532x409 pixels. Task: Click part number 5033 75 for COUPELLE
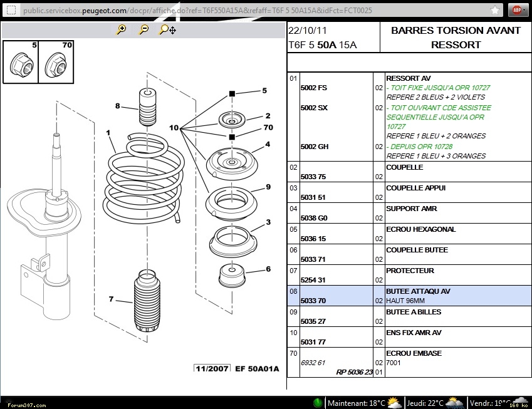tap(313, 177)
